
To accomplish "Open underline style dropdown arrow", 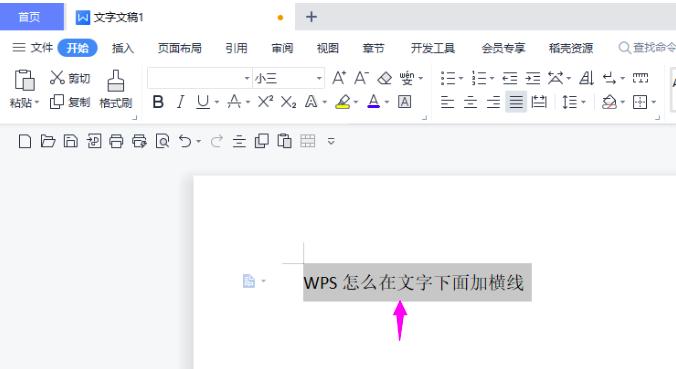I will pyautogui.click(x=217, y=102).
